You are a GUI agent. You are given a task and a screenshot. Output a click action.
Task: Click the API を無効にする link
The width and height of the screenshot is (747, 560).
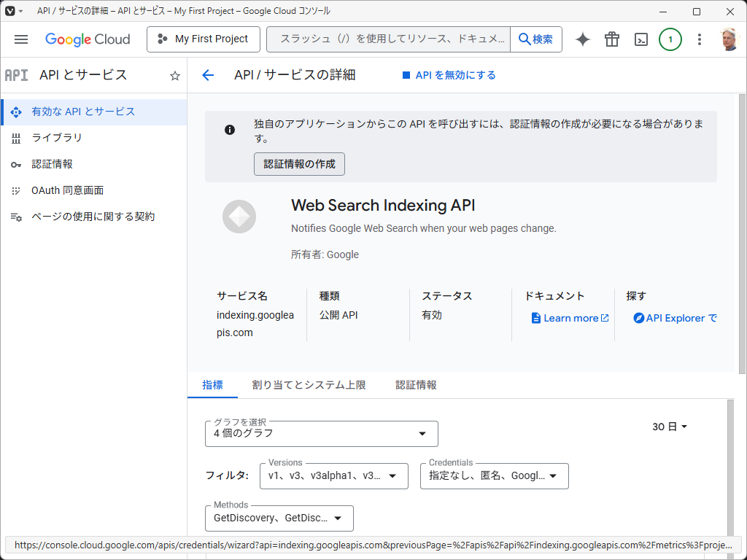tap(451, 75)
